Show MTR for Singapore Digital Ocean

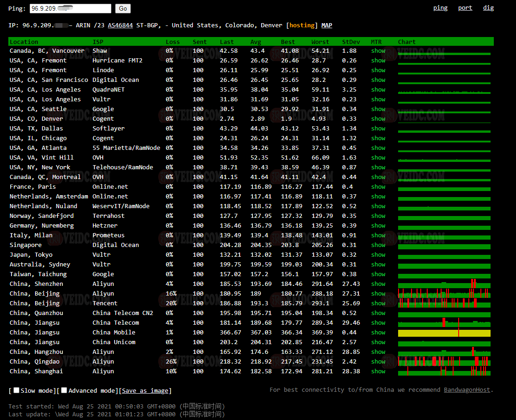378,245
